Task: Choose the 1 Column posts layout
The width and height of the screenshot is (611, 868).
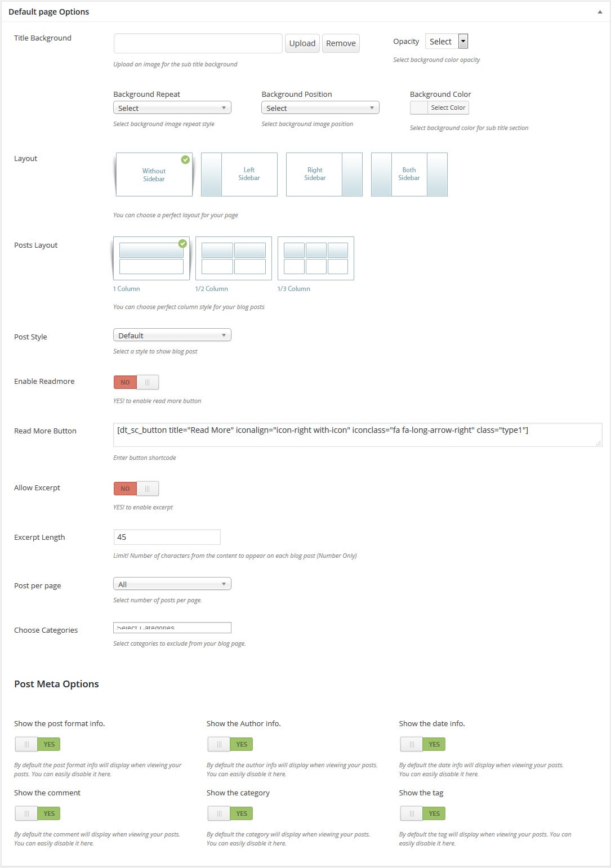Action: point(151,258)
